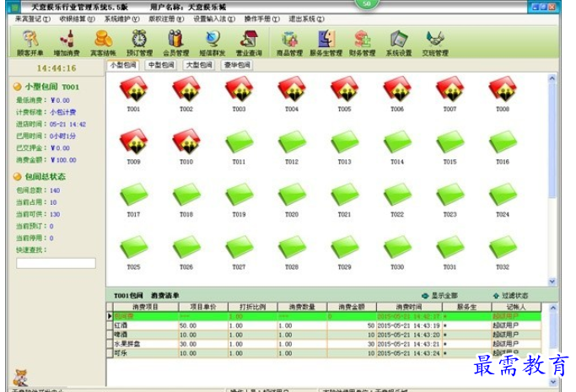The image size is (576, 392).
Task: Open 会员管理 toolbar icon
Action: (176, 43)
